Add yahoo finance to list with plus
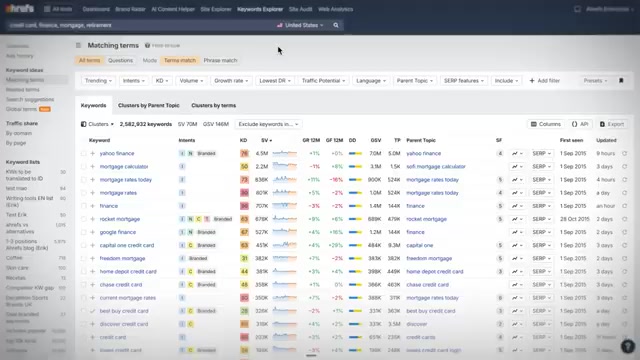The height and width of the screenshot is (360, 640). pos(93,153)
